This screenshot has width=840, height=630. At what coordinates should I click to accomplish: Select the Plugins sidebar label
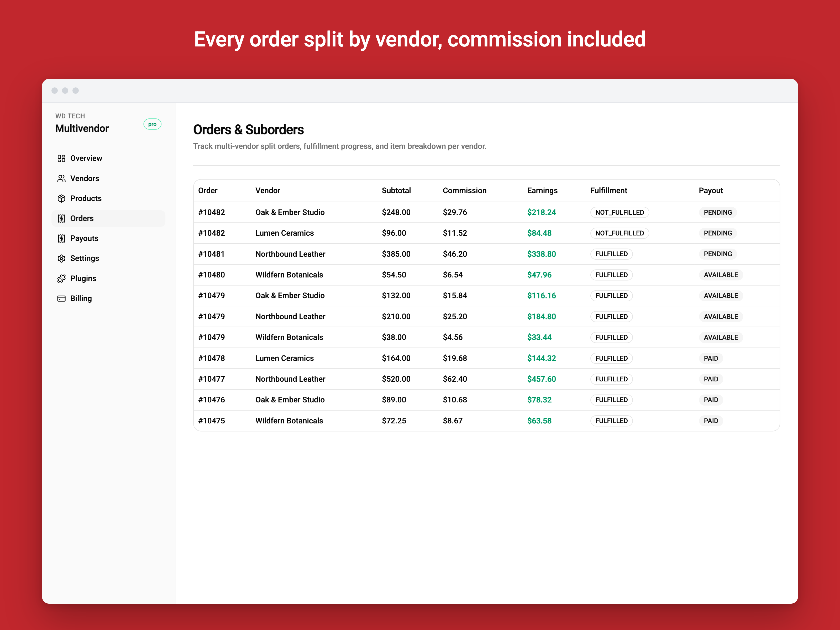pyautogui.click(x=83, y=278)
